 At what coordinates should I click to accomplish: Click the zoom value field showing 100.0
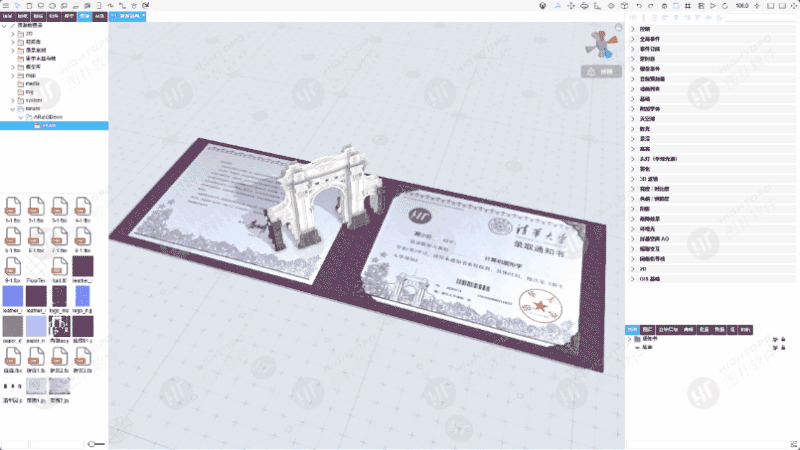[x=742, y=6]
